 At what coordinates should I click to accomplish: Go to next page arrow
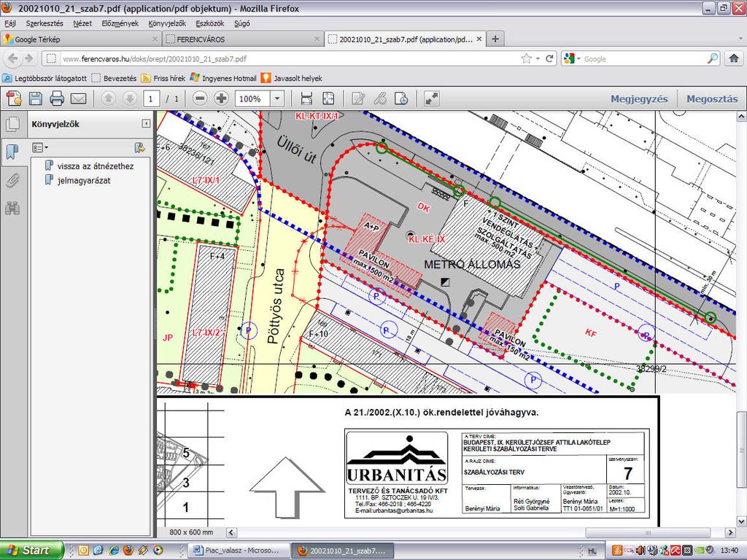[130, 98]
